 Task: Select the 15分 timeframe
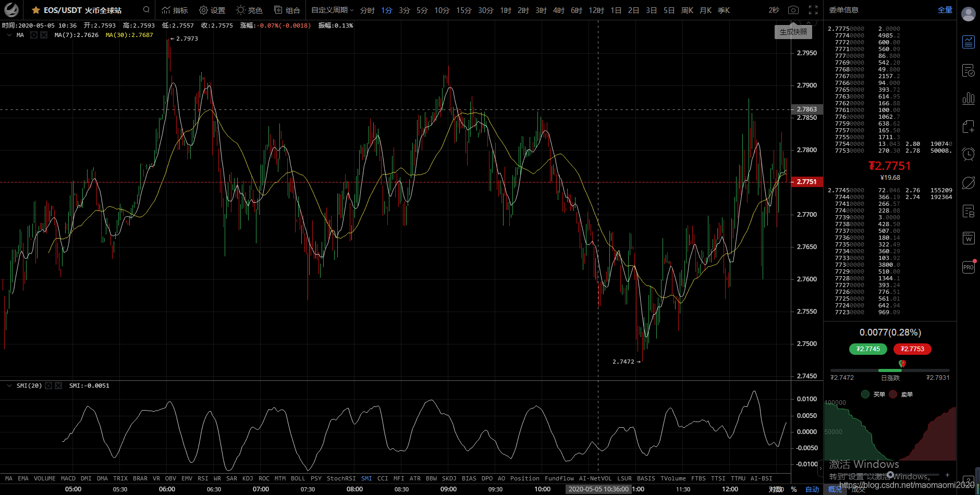(464, 10)
